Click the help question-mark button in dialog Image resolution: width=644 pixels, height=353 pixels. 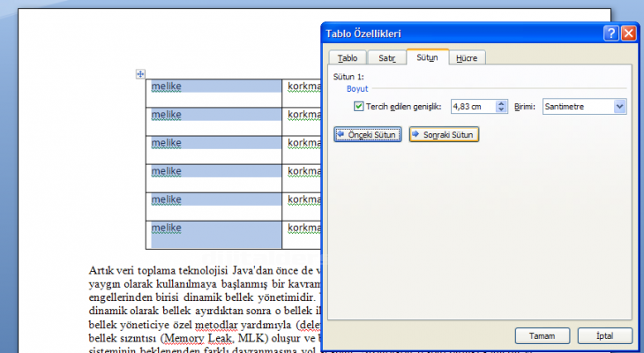[610, 34]
